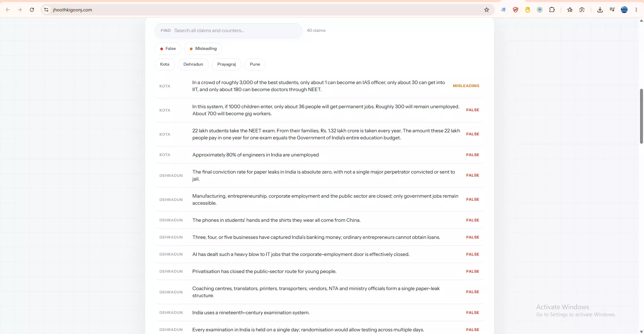The height and width of the screenshot is (334, 644).
Task: Open the yellow mouse extension icon
Action: point(528,10)
